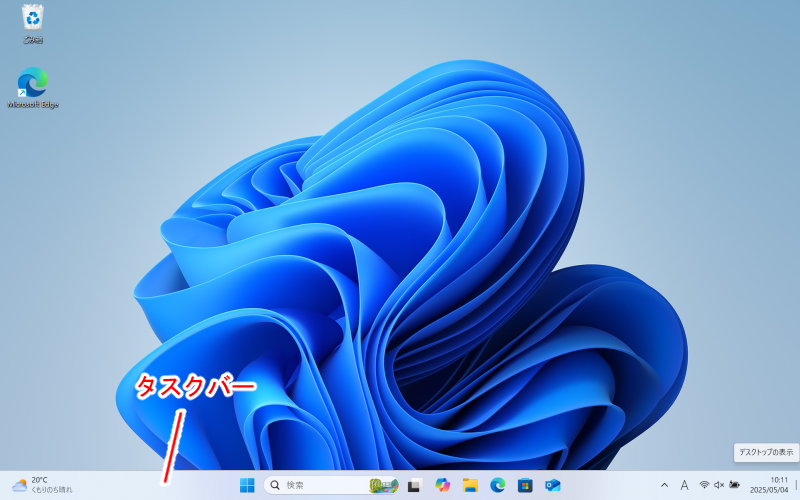Click the show desktop strip at taskbar edge
The height and width of the screenshot is (500, 800).
(x=796, y=485)
